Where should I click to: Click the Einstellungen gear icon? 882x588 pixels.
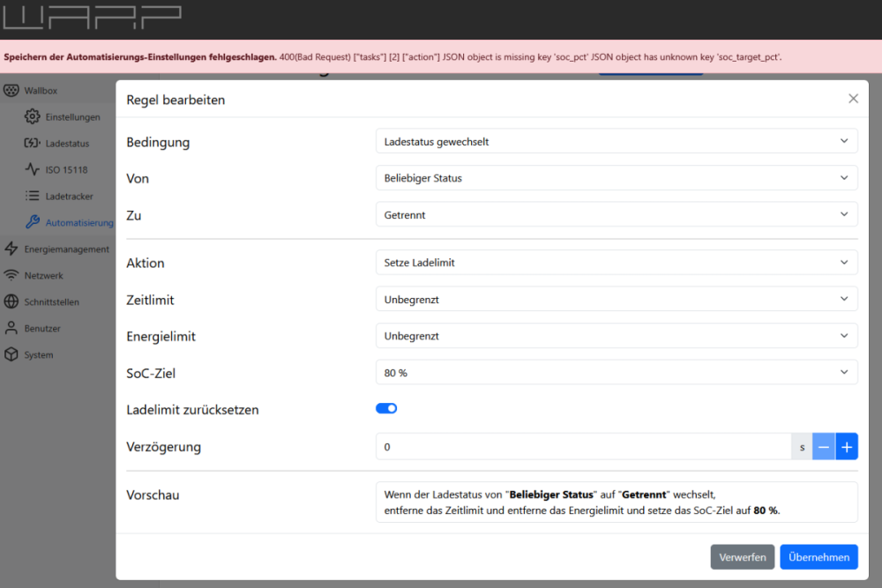[x=32, y=116]
